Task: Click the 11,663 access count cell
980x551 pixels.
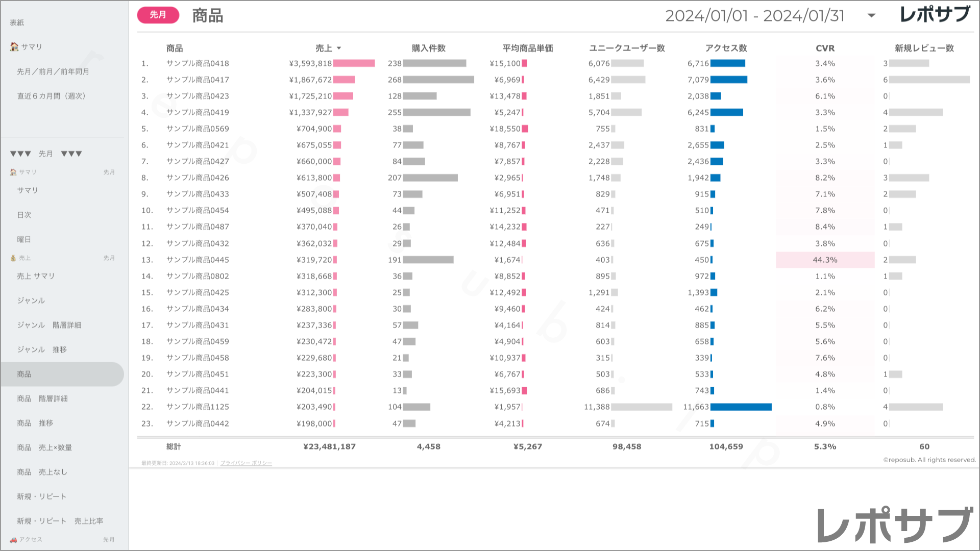Action: pos(696,407)
